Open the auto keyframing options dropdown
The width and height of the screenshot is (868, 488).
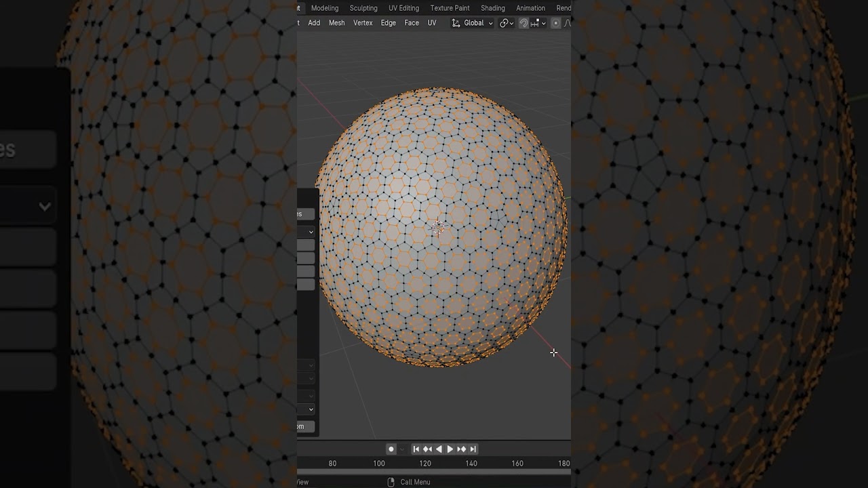pyautogui.click(x=402, y=449)
